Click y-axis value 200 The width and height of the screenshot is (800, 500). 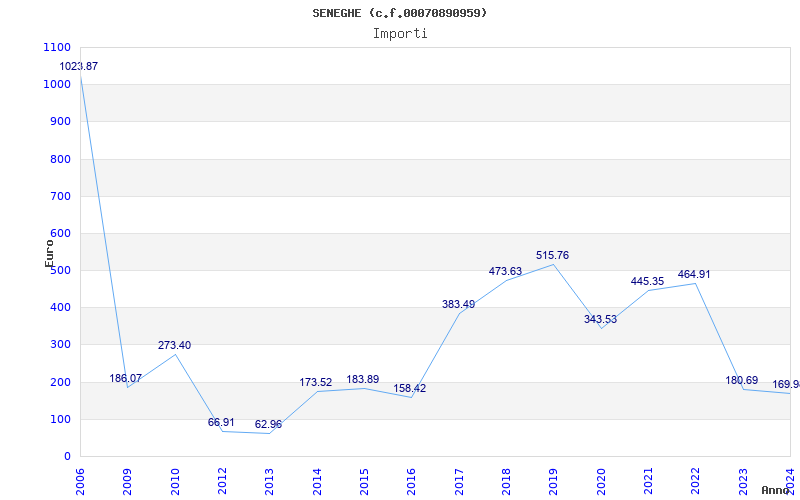[61, 382]
